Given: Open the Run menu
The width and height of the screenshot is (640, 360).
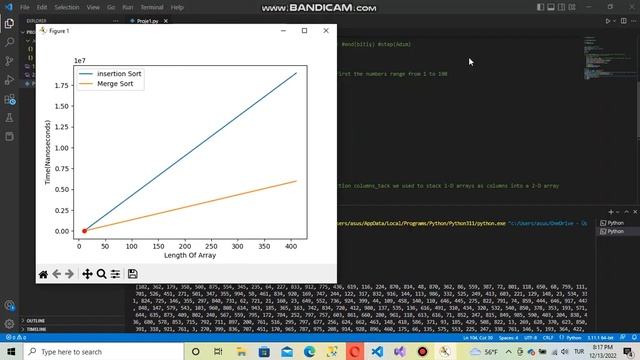Looking at the screenshot, I should (128, 7).
